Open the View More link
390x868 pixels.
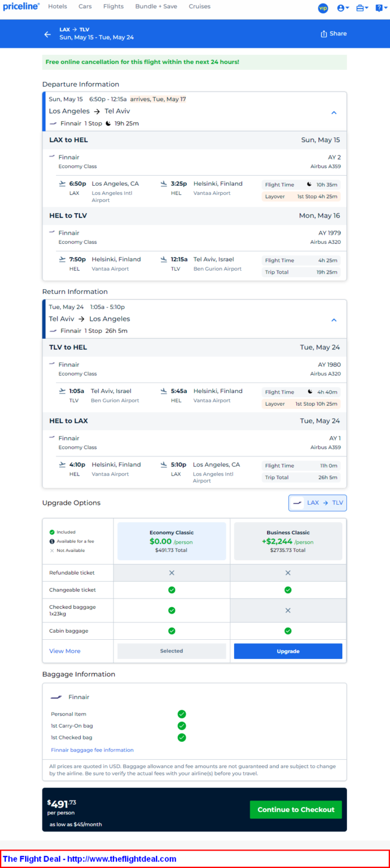65,651
